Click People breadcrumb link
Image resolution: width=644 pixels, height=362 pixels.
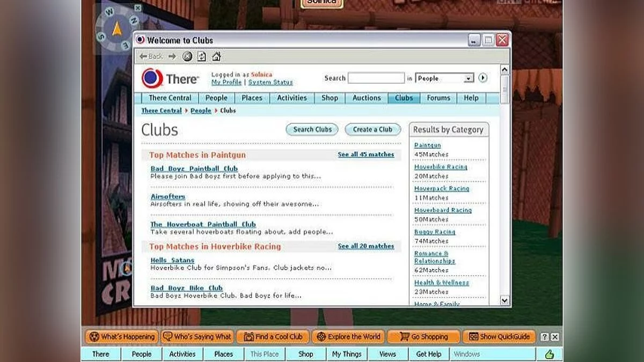pyautogui.click(x=201, y=110)
